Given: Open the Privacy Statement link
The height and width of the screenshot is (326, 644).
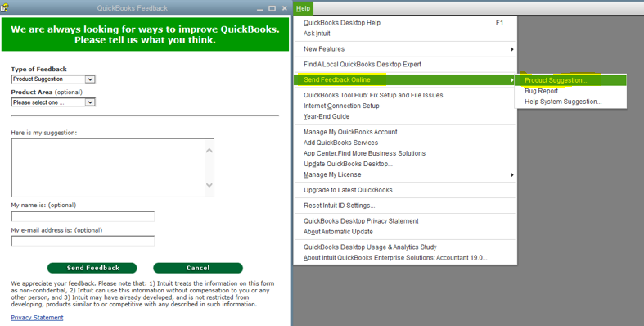Looking at the screenshot, I should [37, 318].
